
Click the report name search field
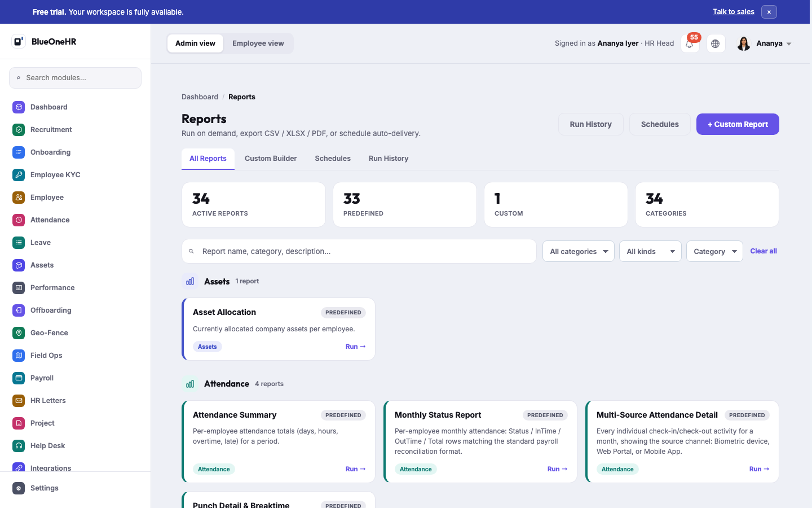pos(359,251)
